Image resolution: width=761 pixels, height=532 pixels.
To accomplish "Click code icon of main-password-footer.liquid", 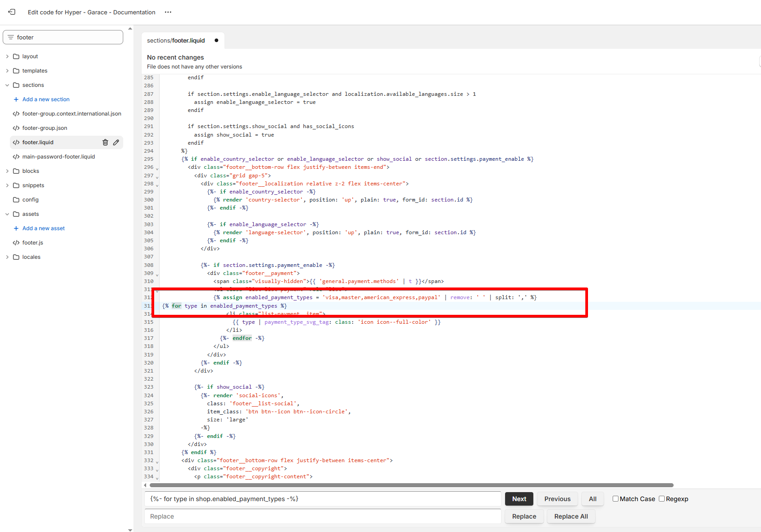I will click(16, 157).
